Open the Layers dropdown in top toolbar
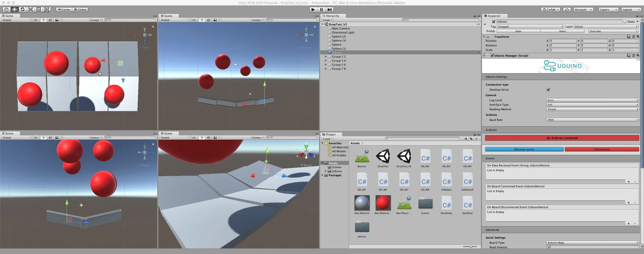The image size is (644, 254). [608, 10]
